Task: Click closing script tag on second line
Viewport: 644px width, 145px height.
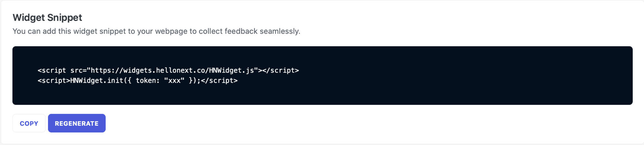Action: tap(219, 81)
